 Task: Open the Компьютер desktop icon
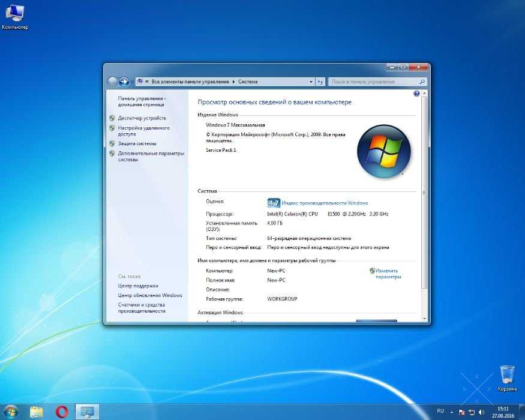click(15, 17)
